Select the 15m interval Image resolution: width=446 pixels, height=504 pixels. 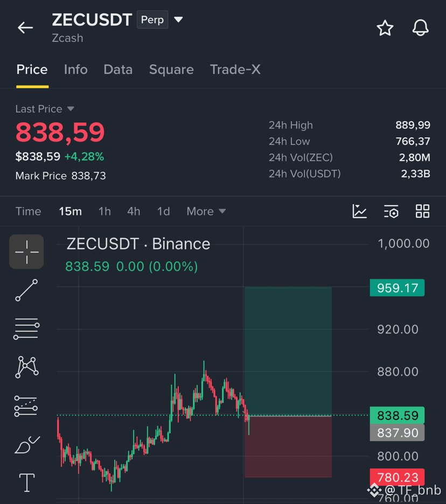click(70, 211)
